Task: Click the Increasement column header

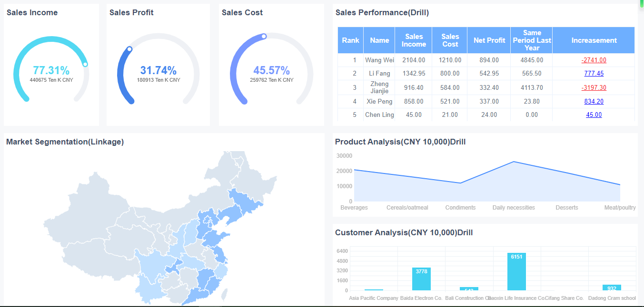Action: (594, 40)
